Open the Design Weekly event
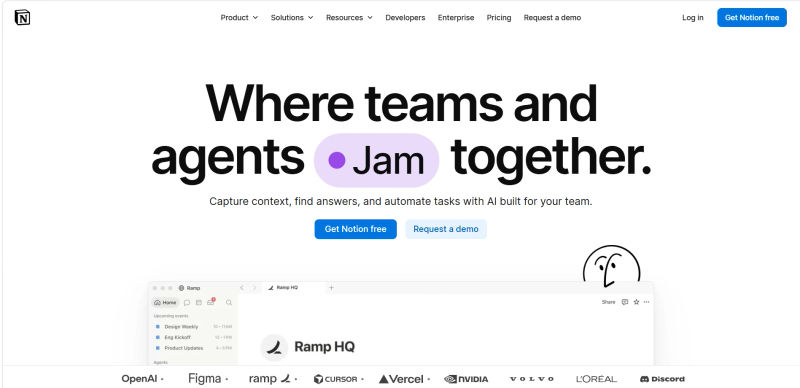 (193, 327)
